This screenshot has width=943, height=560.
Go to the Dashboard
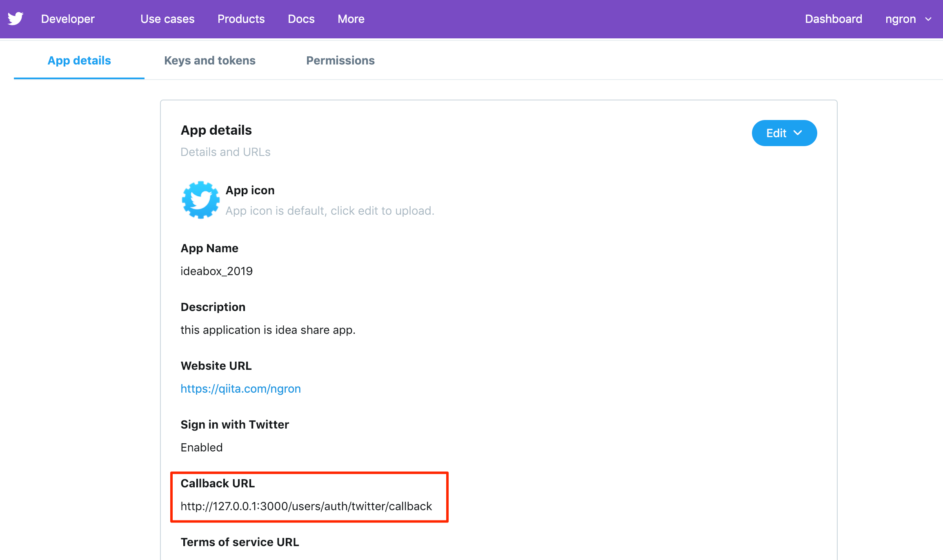tap(833, 19)
